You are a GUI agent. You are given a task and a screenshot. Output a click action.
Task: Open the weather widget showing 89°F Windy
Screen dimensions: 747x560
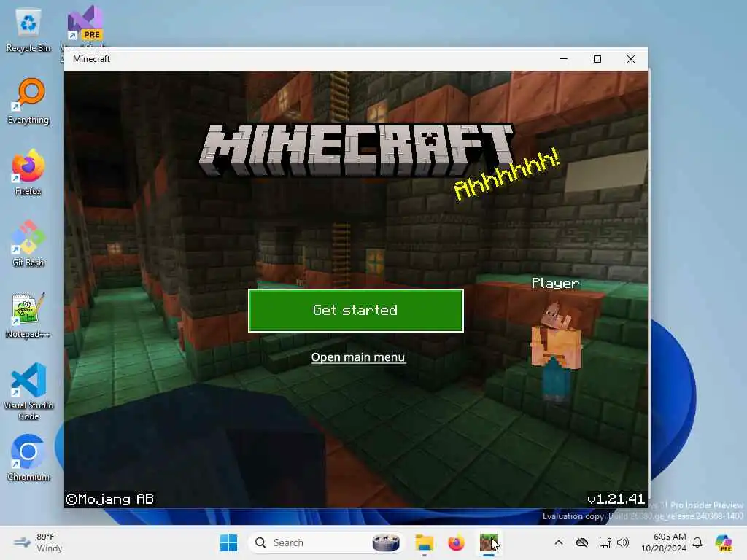[x=38, y=542]
